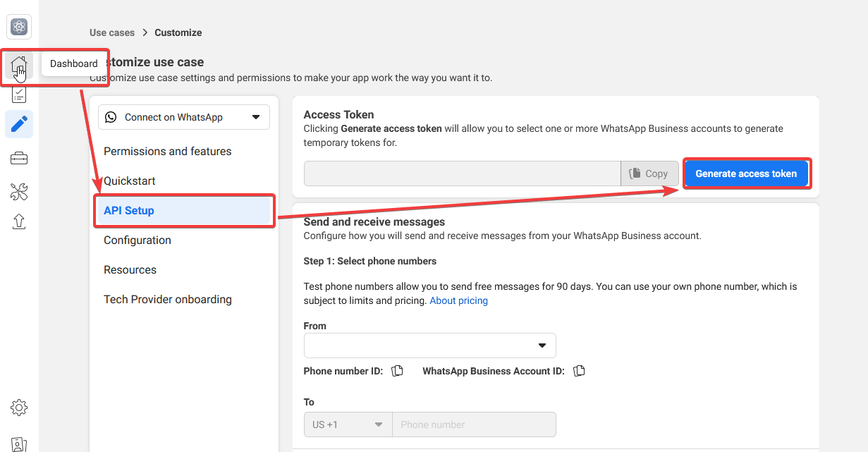Click the app atom logo icon
Viewport: 868px width, 452px height.
(x=19, y=28)
